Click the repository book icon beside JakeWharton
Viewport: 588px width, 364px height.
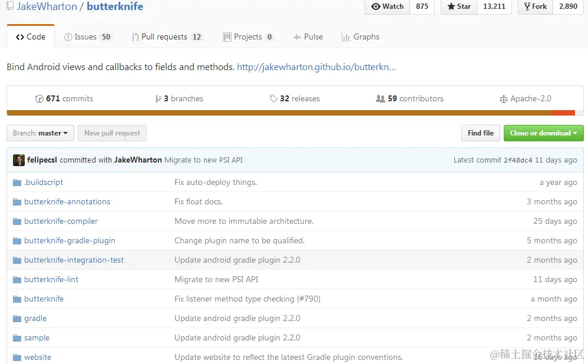coord(10,6)
